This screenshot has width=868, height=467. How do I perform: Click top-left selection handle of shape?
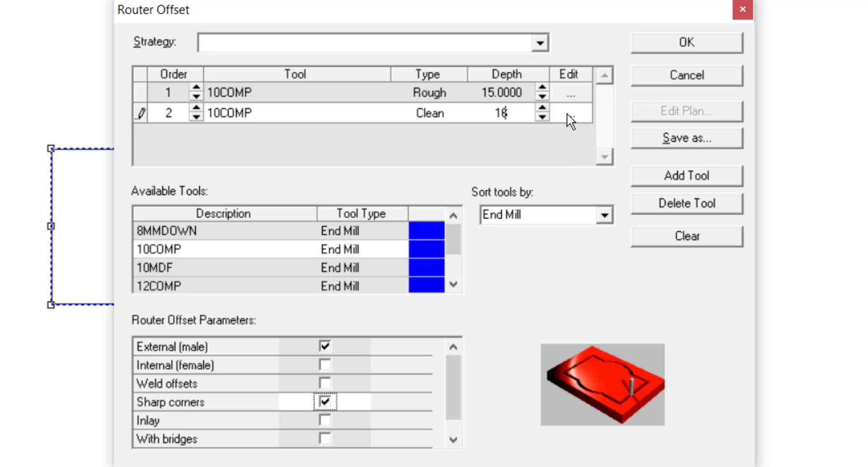tap(51, 148)
